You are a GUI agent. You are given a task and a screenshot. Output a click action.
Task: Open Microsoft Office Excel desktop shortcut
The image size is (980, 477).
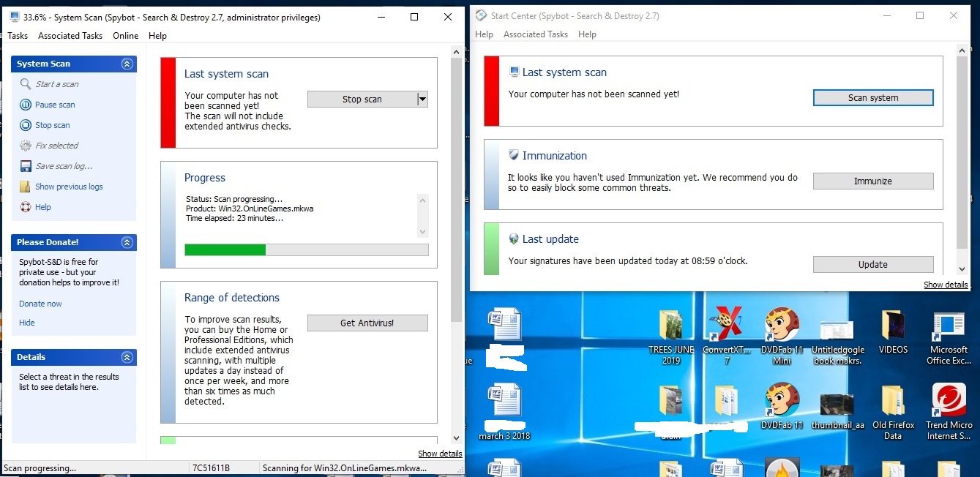pyautogui.click(x=949, y=325)
